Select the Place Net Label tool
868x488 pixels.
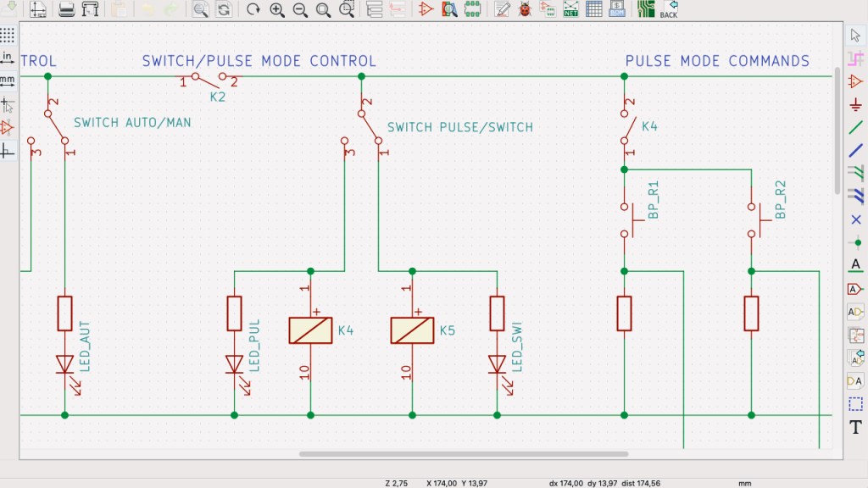[855, 265]
